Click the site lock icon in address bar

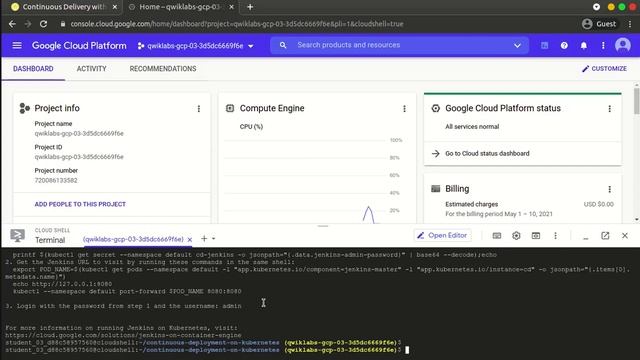pos(62,24)
